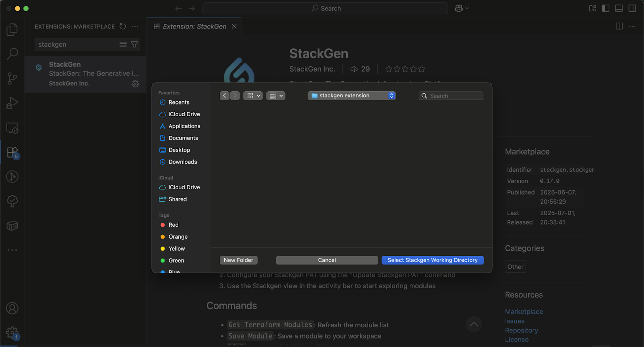Image resolution: width=644 pixels, height=347 pixels.
Task: Cancel the folder selection dialog
Action: pos(327,260)
